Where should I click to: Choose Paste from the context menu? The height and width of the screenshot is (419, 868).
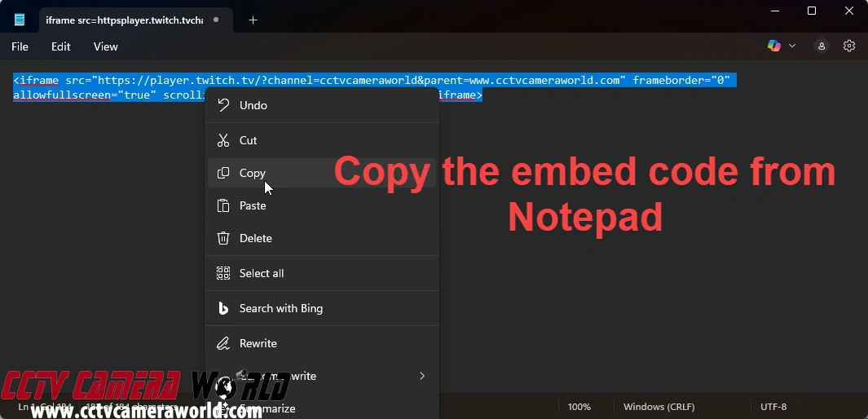click(253, 205)
